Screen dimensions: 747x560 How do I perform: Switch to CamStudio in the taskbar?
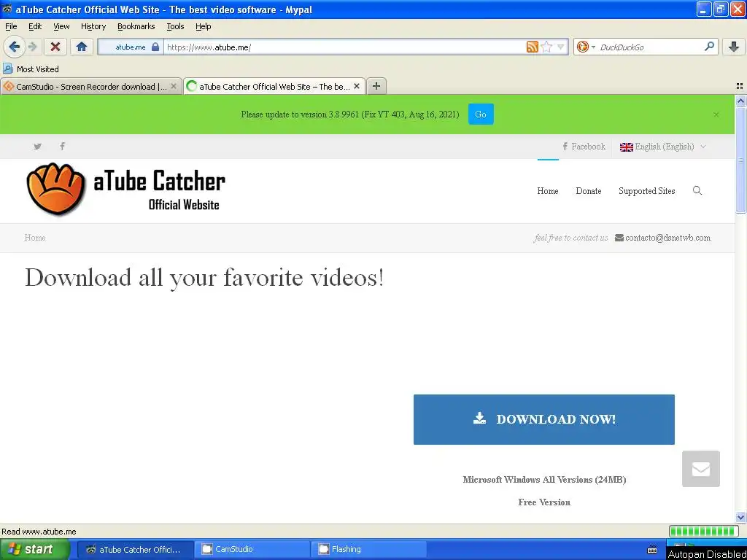coord(252,549)
